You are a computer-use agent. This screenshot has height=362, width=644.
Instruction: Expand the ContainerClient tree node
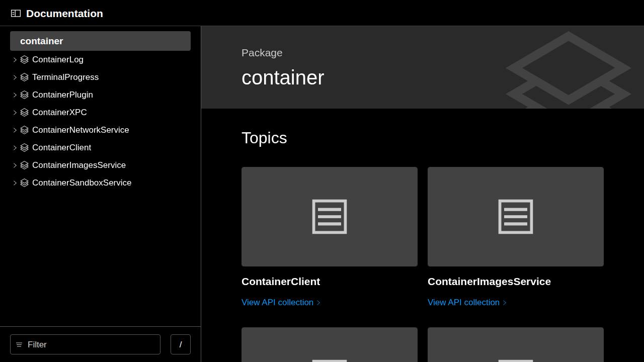point(15,147)
